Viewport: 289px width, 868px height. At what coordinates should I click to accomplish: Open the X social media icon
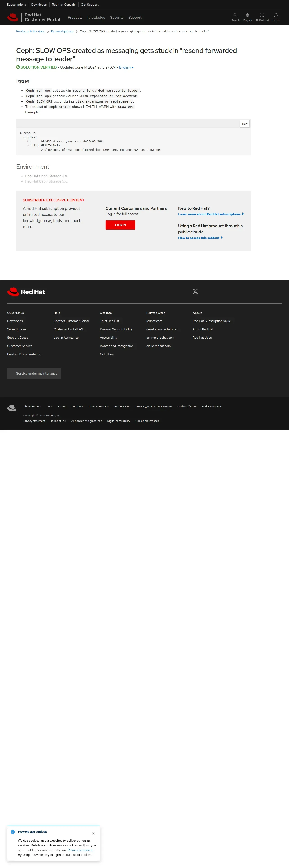pos(195,291)
